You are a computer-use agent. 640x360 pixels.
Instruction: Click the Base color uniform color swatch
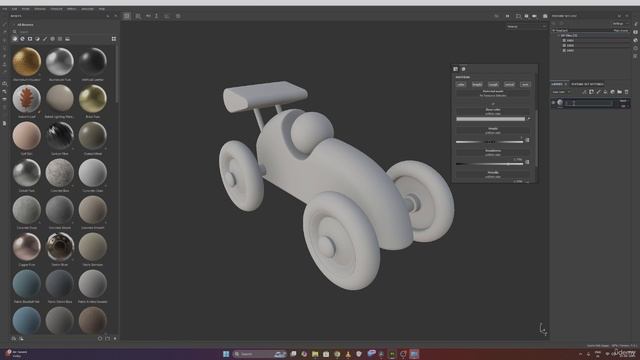point(490,119)
